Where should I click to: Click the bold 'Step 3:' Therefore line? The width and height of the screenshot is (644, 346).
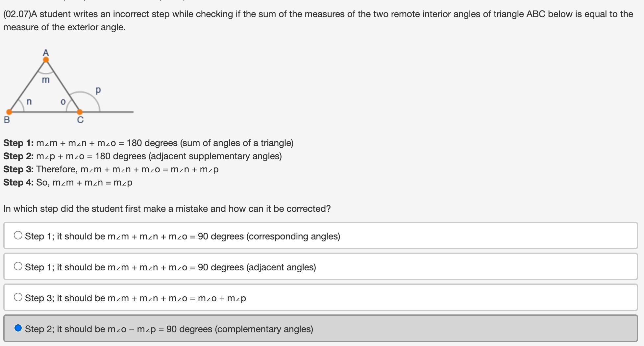point(111,169)
